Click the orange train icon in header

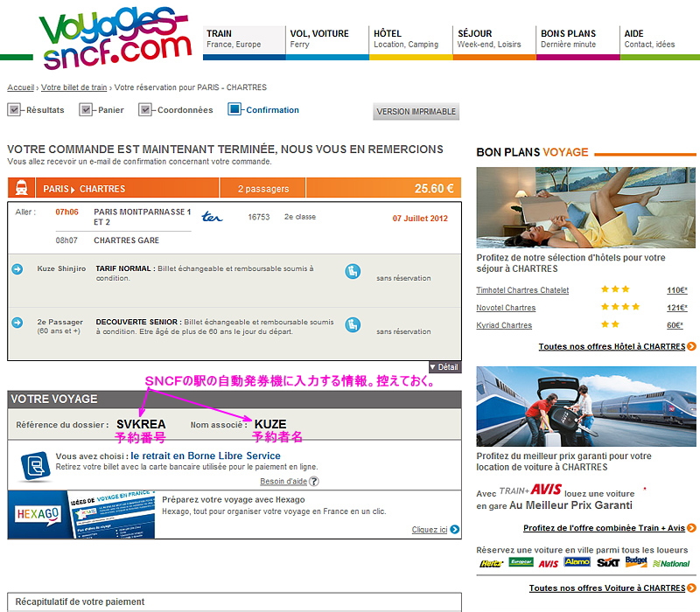21,188
